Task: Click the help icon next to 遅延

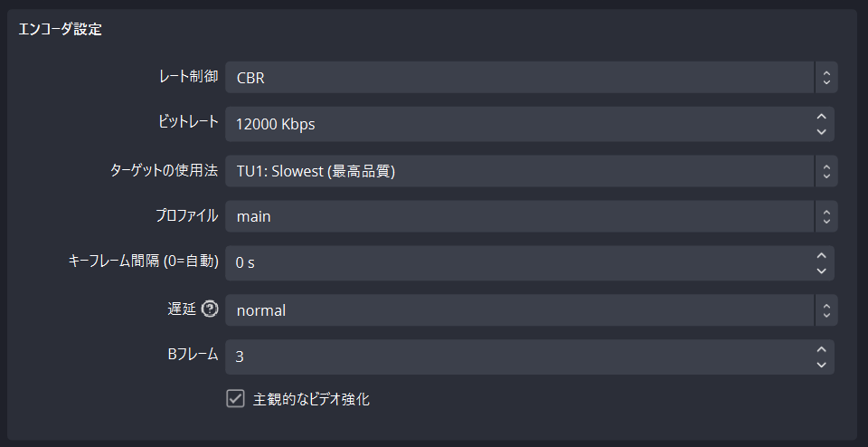Action: [210, 309]
